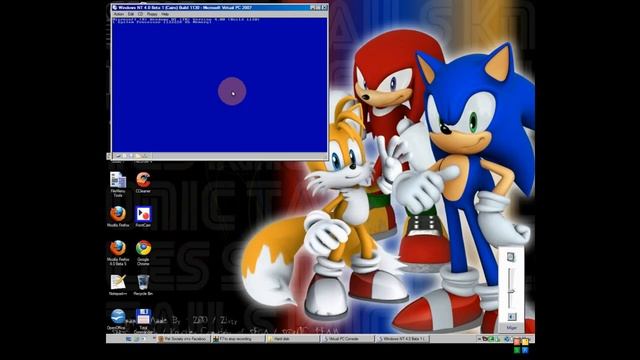Image resolution: width=640 pixels, height=360 pixels.
Task: Select the Windows NT 4.0 Beta taskbar button
Action: (401, 339)
